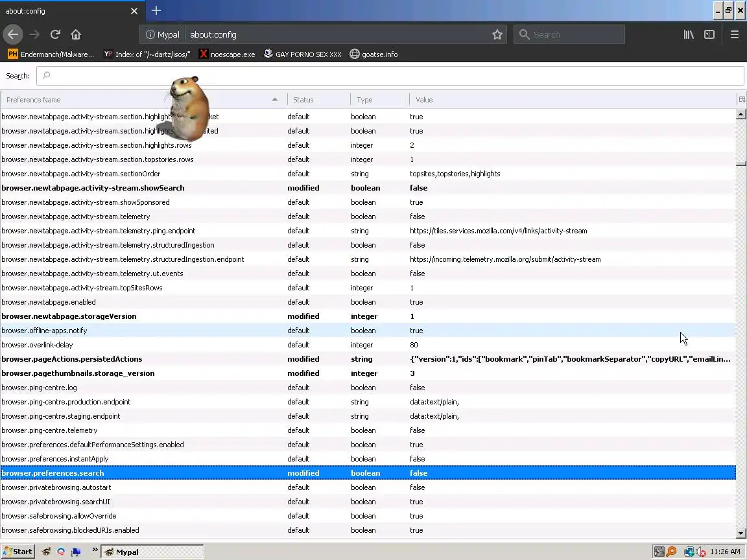Open the Library menu icon
Image resolution: width=747 pixels, height=560 pixels.
(689, 34)
